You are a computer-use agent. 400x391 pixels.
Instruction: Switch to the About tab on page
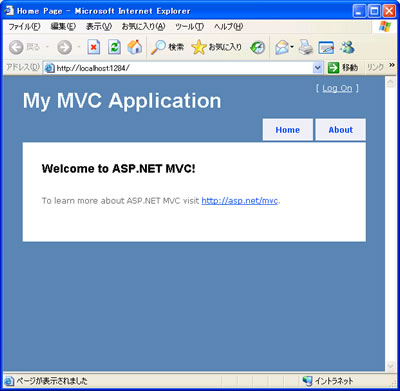point(340,130)
